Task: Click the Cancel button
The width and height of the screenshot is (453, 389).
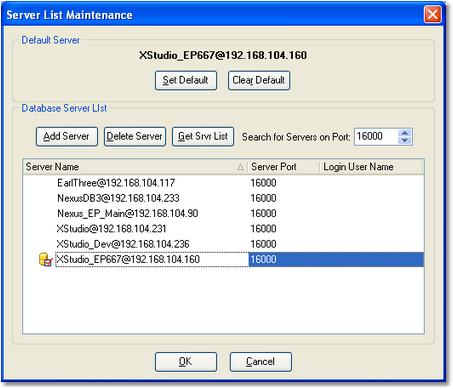Action: click(260, 362)
